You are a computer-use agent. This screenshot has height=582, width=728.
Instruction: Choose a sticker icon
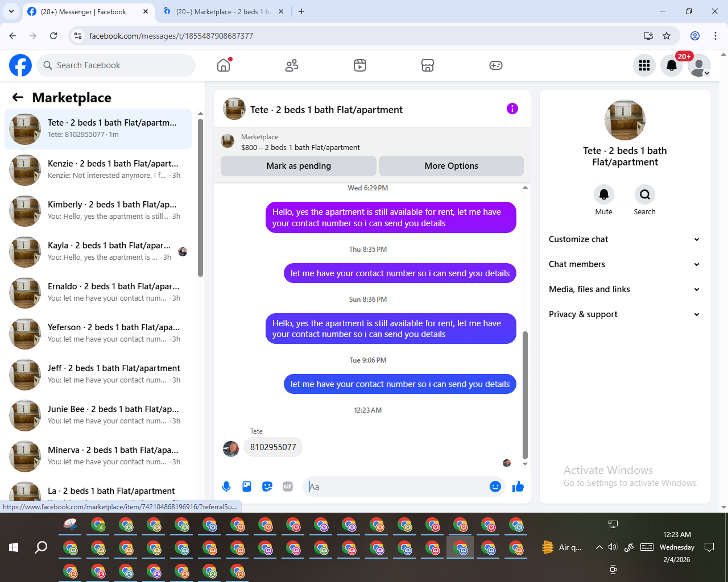267,487
